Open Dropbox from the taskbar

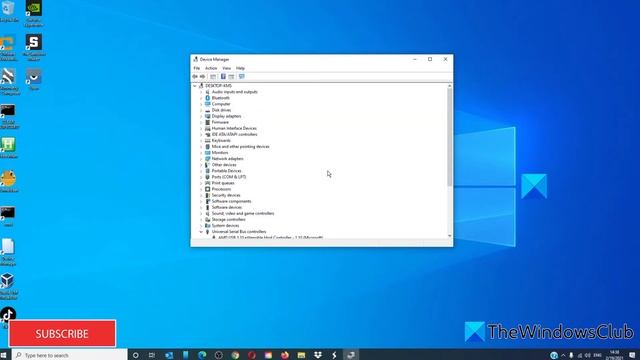coord(318,355)
